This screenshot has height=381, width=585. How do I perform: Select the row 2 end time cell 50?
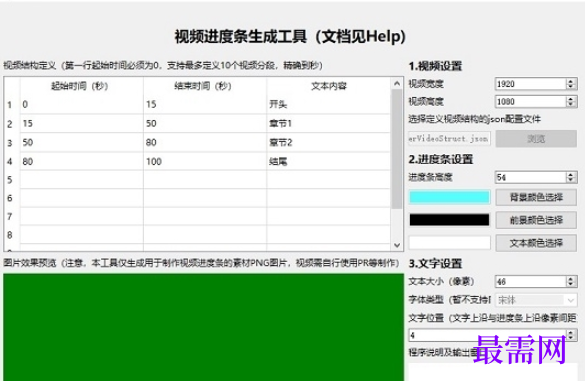205,124
